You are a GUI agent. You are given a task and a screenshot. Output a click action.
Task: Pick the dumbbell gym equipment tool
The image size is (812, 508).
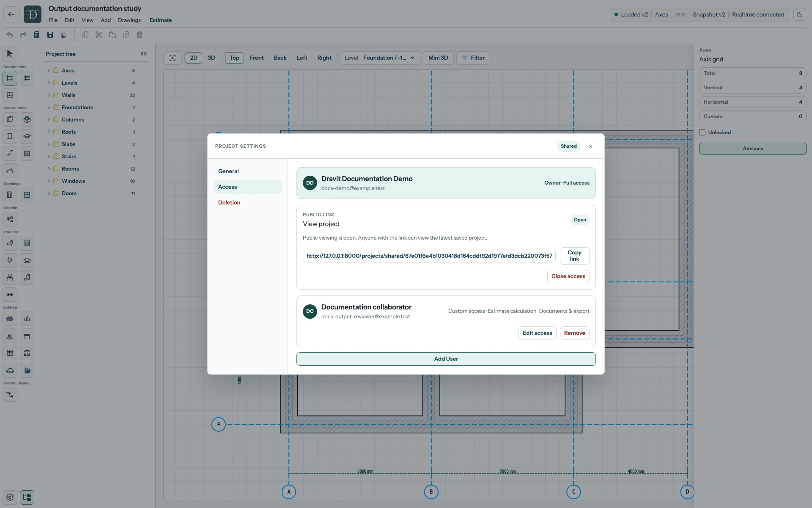point(10,295)
